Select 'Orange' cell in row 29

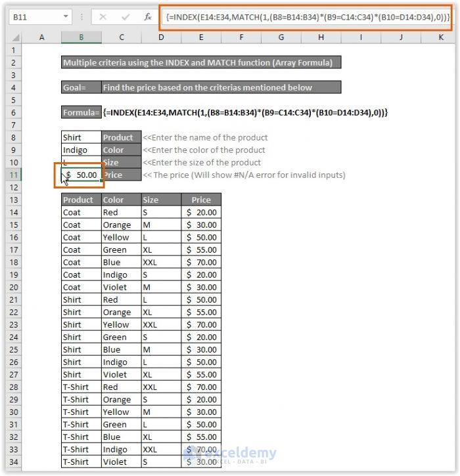click(122, 399)
